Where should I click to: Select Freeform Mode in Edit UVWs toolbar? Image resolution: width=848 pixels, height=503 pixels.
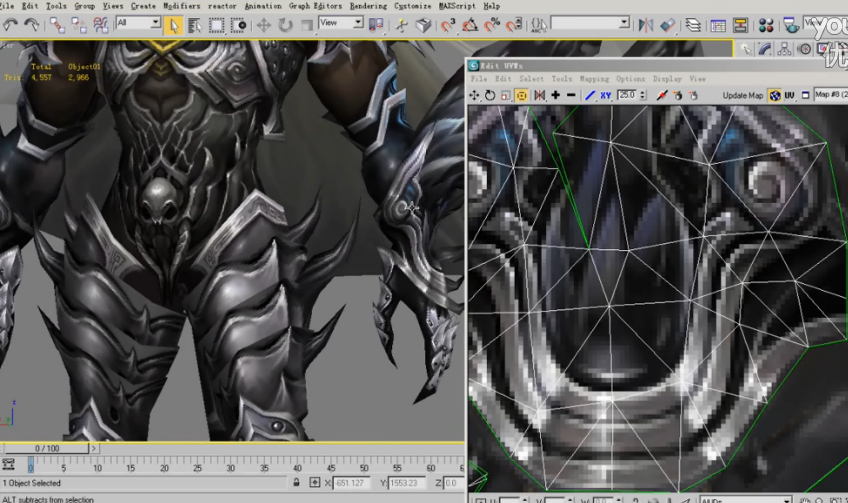click(521, 95)
